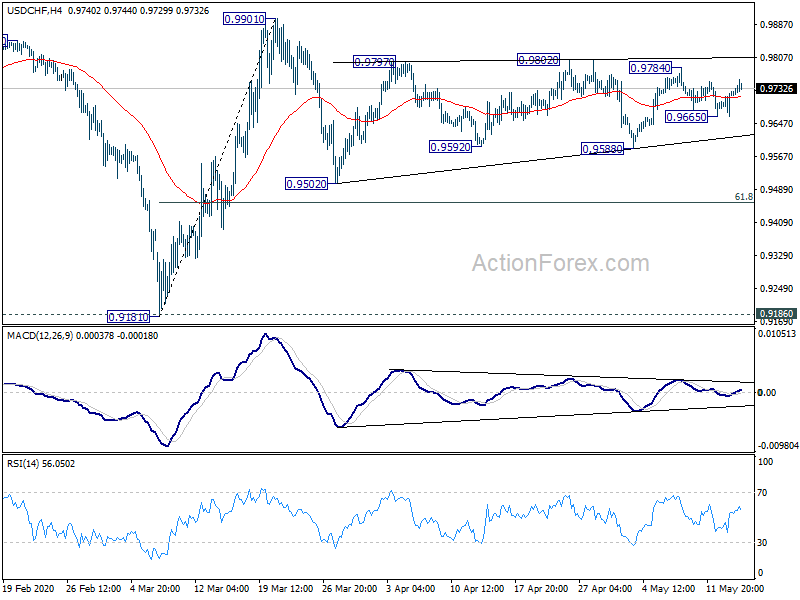800x600 pixels.
Task: Click the USDCHF,H4 chart title
Action: 34,10
